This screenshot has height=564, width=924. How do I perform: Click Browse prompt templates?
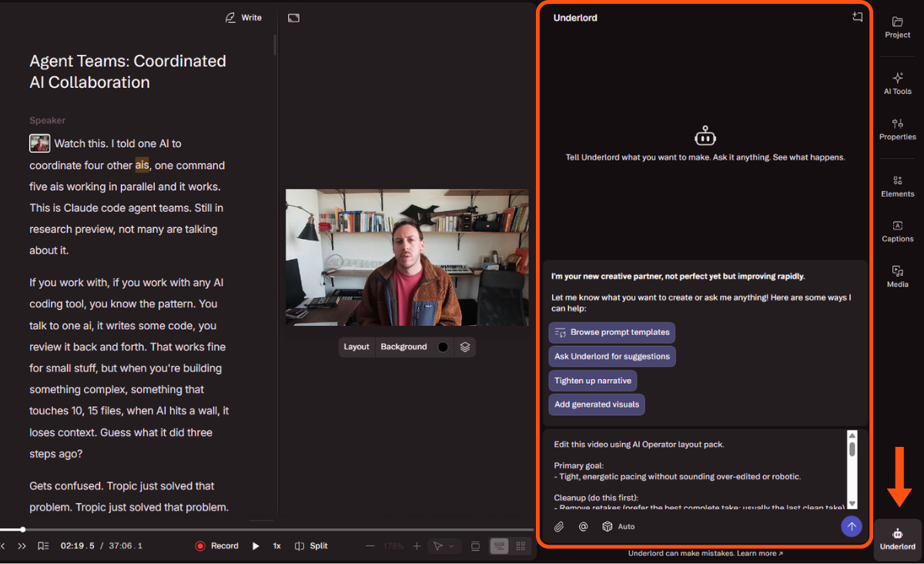pos(612,332)
